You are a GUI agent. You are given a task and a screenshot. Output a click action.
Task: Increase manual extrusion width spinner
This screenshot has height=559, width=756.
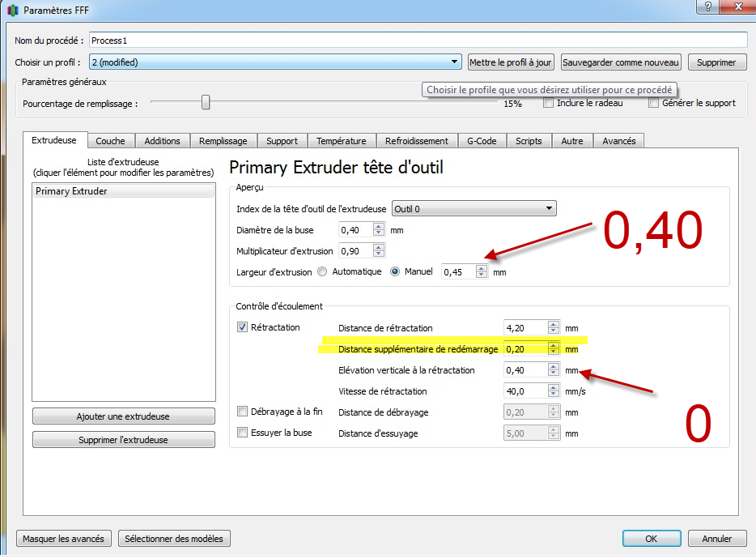[481, 268]
